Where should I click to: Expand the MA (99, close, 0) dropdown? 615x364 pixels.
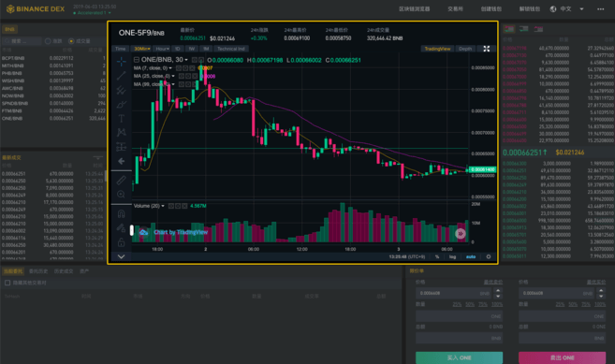pos(173,84)
